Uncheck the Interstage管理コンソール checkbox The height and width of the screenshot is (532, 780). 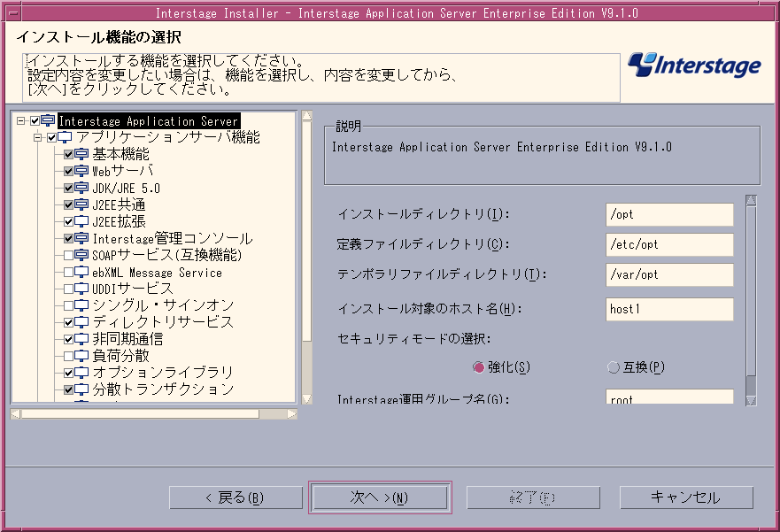[69, 239]
